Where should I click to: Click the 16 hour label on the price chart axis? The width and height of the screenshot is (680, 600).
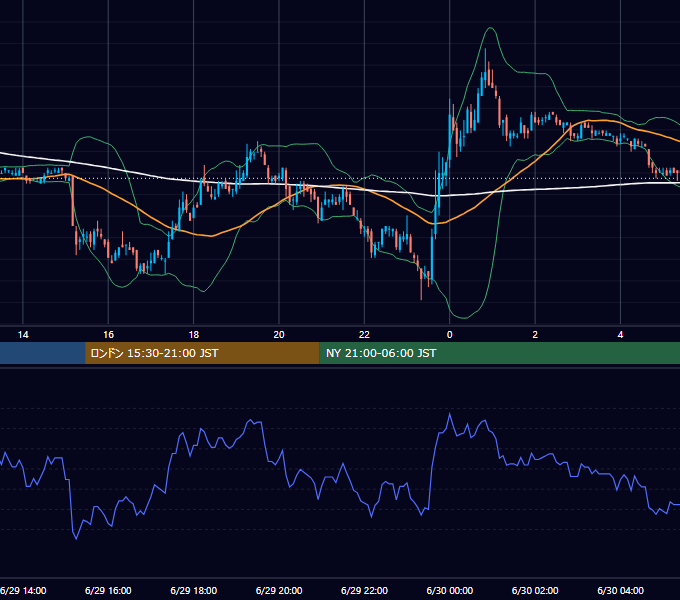(x=108, y=334)
